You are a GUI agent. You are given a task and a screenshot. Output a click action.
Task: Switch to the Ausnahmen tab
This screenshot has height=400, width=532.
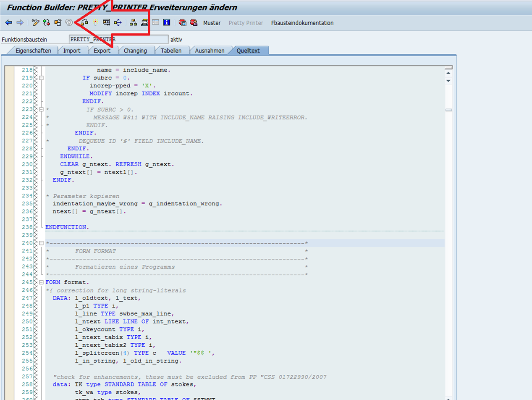(x=210, y=50)
